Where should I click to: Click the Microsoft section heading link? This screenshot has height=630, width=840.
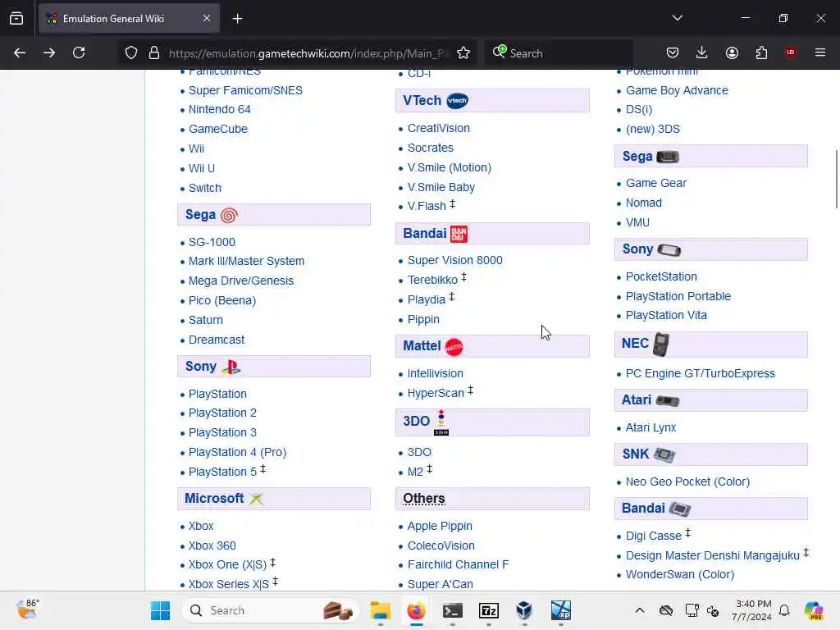(214, 498)
